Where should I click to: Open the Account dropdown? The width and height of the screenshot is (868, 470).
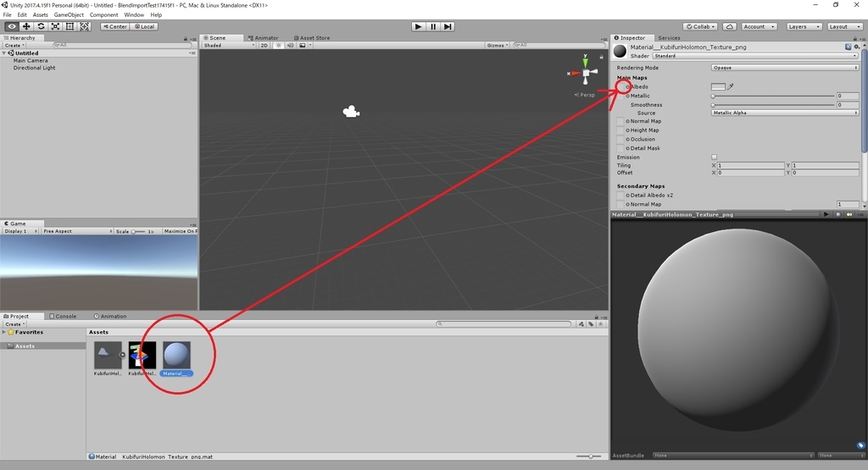tap(759, 26)
